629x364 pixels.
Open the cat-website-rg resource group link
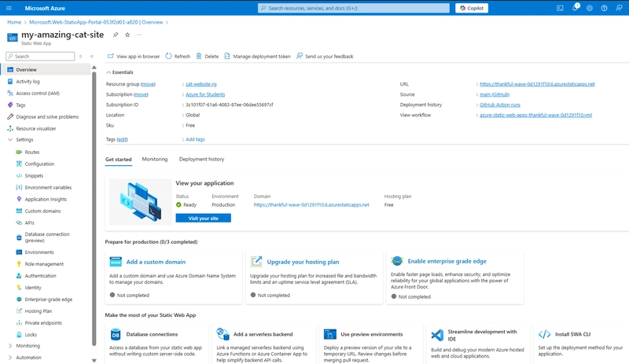click(201, 84)
